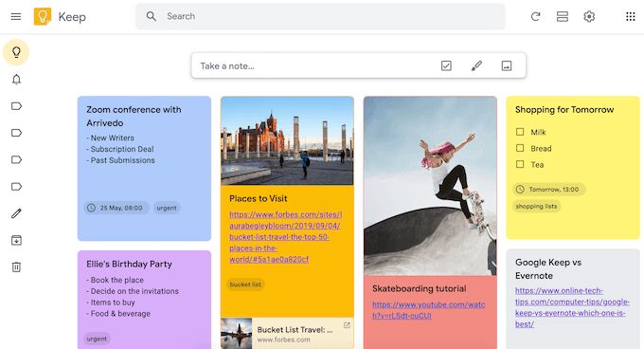Open the settings gear
The width and height of the screenshot is (644, 349).
pos(589,16)
